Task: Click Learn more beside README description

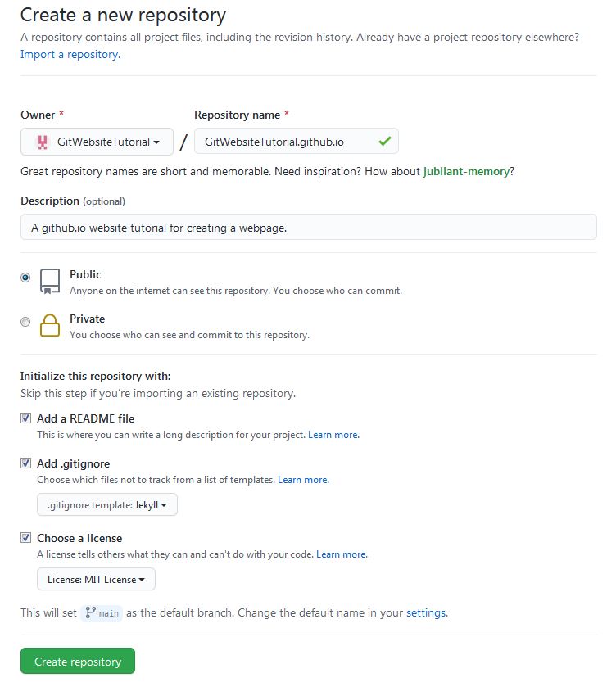Action: coord(333,435)
